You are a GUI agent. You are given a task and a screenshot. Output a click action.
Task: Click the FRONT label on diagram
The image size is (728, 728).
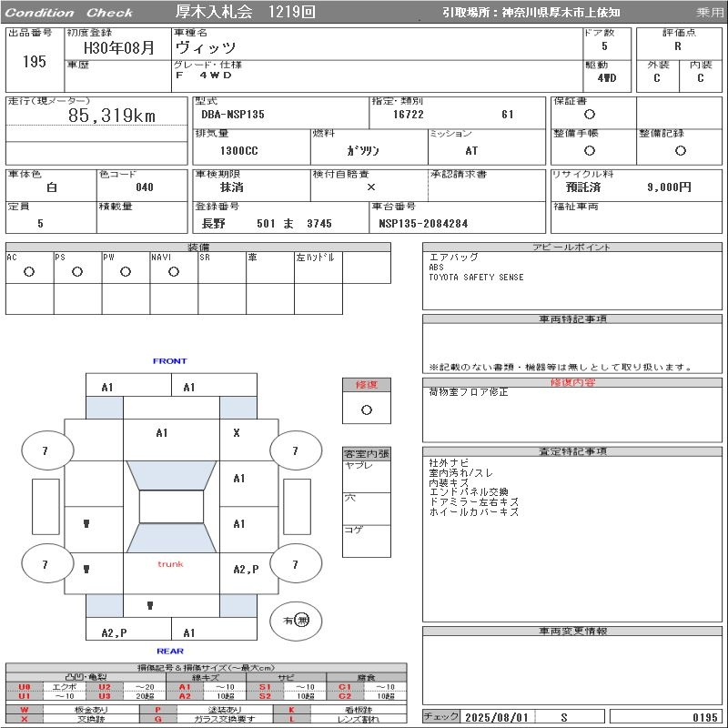pyautogui.click(x=169, y=361)
